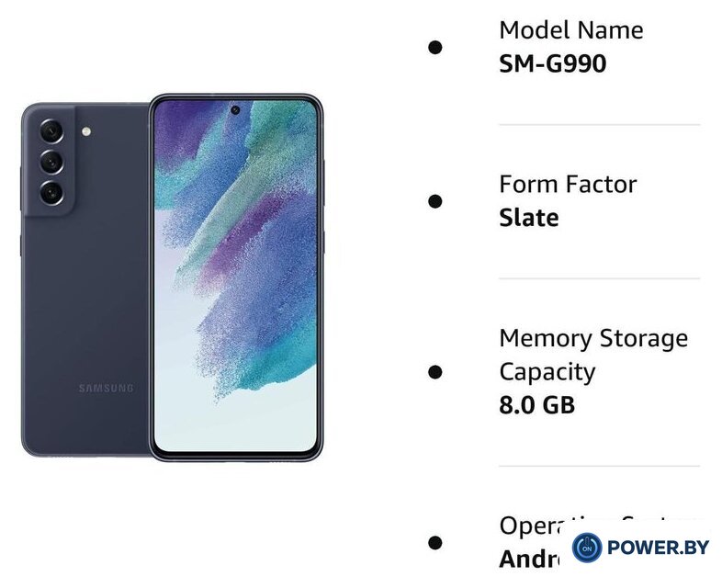Select the Samsung phone front image
Viewport: 722px width, 588px height.
(236, 277)
